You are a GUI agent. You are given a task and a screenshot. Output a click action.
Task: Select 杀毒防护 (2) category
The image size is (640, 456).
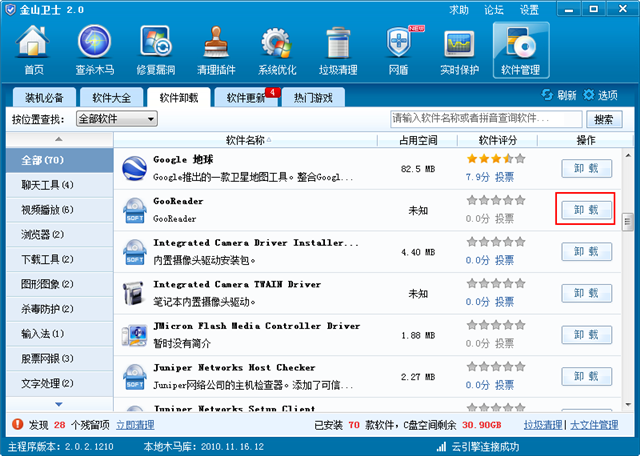click(x=60, y=309)
